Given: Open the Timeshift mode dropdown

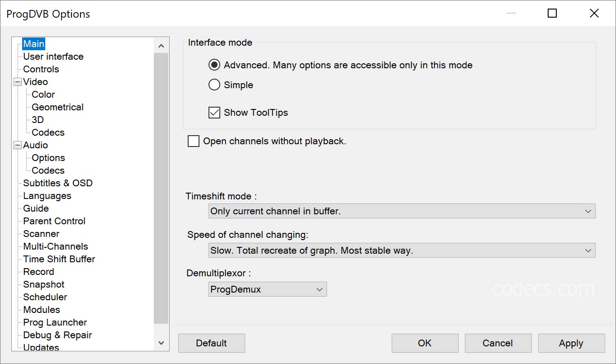Looking at the screenshot, I should pos(402,211).
